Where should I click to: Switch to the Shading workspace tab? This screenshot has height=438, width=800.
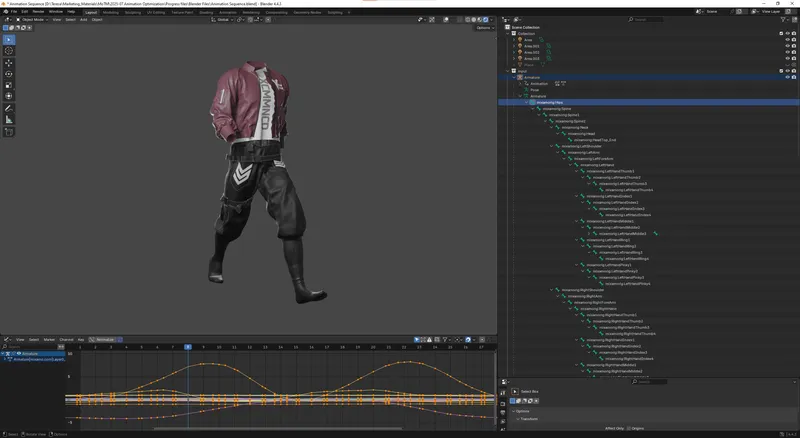tap(206, 12)
